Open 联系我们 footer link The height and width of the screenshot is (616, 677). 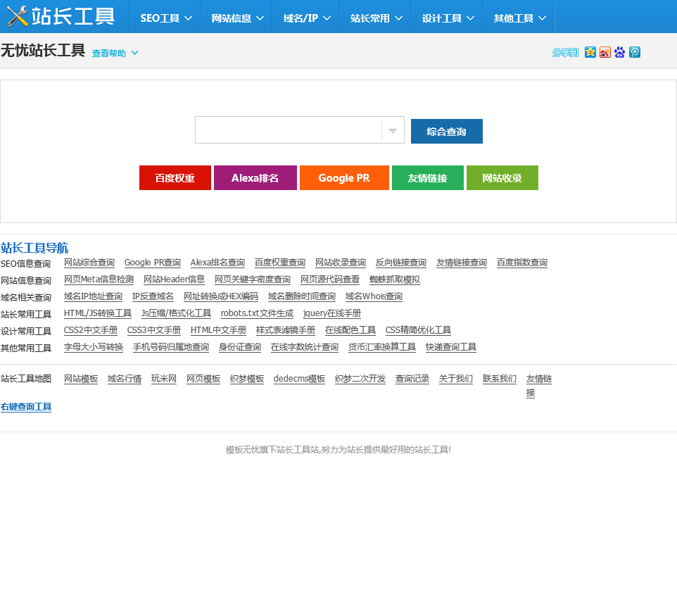tap(499, 379)
